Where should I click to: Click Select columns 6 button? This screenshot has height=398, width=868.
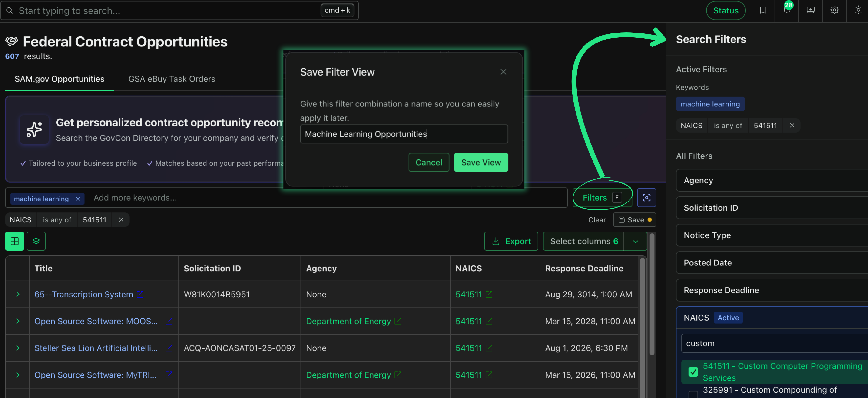pyautogui.click(x=584, y=241)
